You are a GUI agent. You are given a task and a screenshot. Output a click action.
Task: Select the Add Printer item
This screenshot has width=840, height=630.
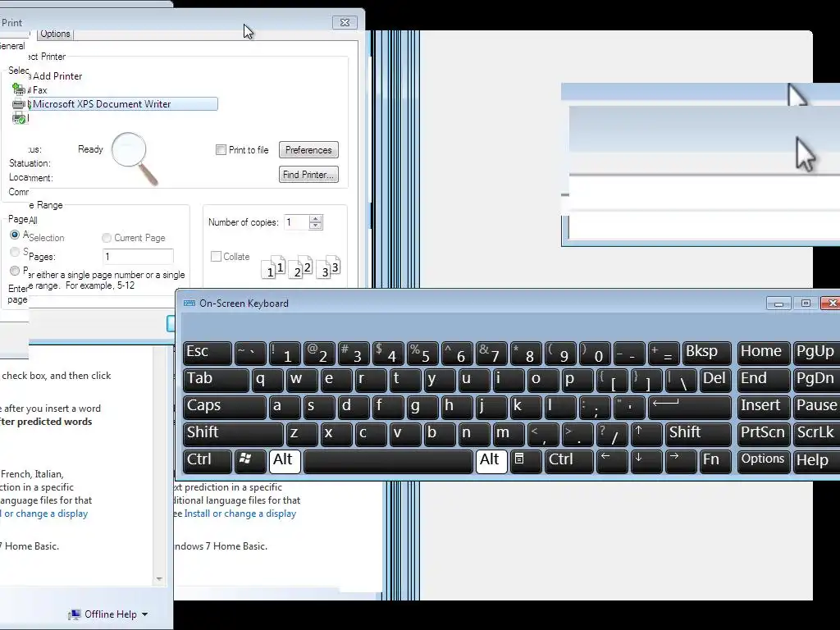click(57, 76)
